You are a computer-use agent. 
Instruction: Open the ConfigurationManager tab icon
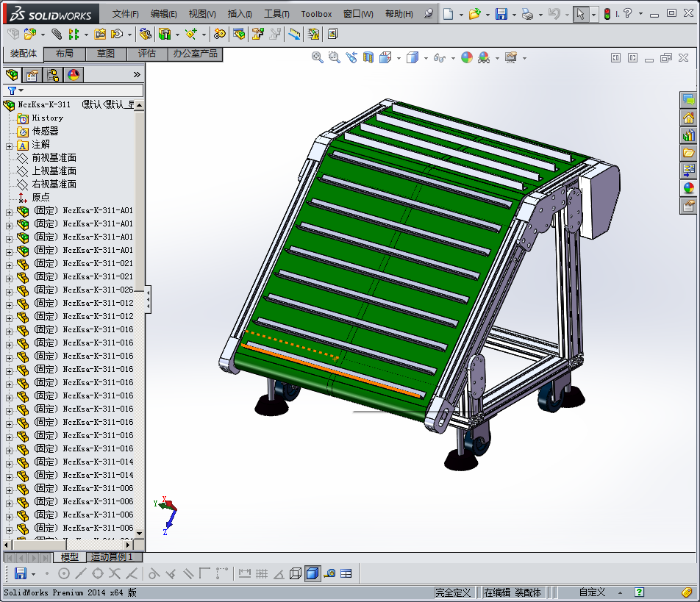coord(53,74)
